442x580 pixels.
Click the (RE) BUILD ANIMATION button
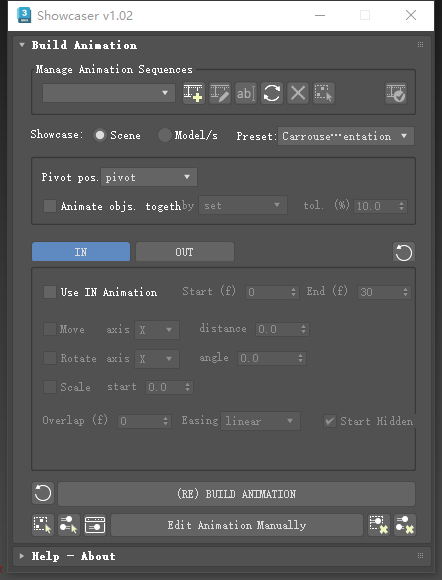[236, 494]
